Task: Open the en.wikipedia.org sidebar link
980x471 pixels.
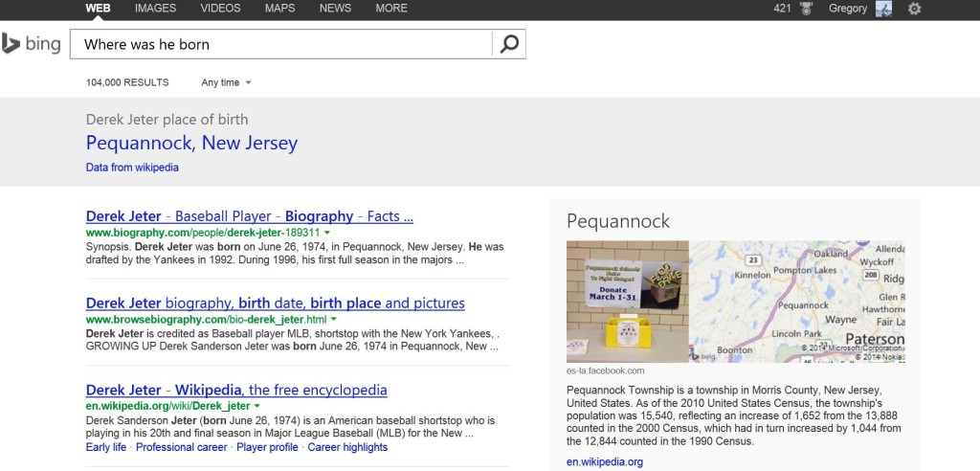Action: pos(605,462)
